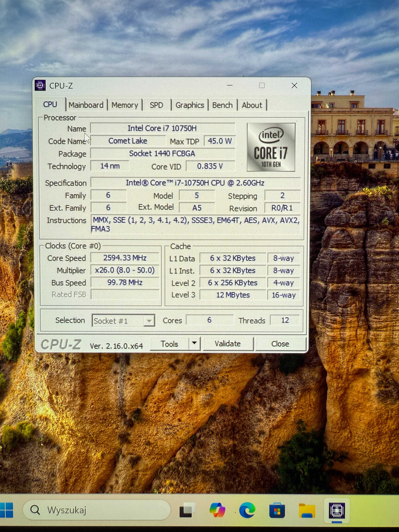Click the Technology value 14 nm
Screen dimensions: 399x532
pyautogui.click(x=110, y=166)
